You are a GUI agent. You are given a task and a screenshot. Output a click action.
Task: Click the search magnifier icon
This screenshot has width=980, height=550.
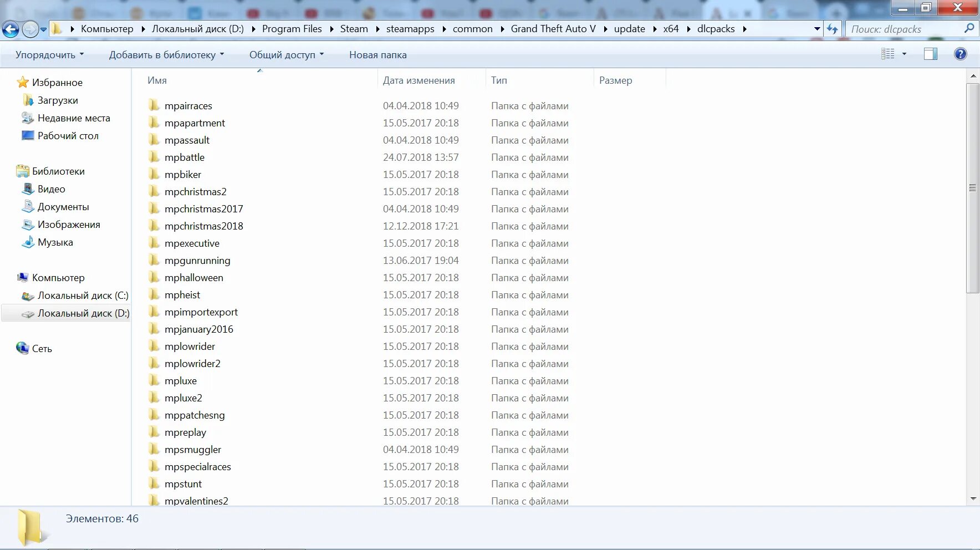click(x=969, y=28)
